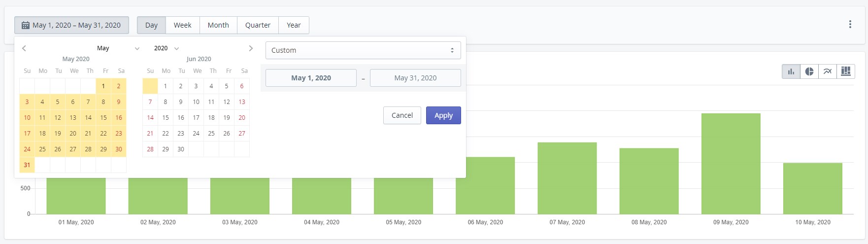Pick June 15 in the calendar
868x244 pixels.
pyautogui.click(x=166, y=118)
